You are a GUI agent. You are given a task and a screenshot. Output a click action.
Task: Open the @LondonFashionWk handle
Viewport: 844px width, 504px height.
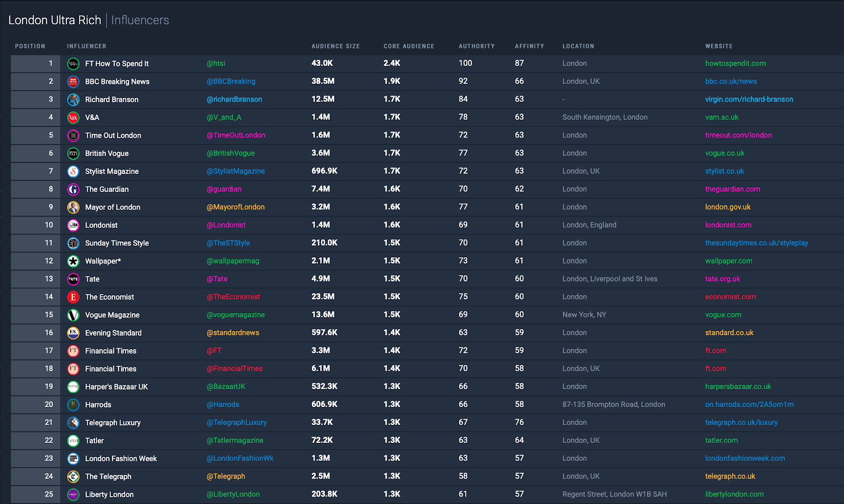240,458
